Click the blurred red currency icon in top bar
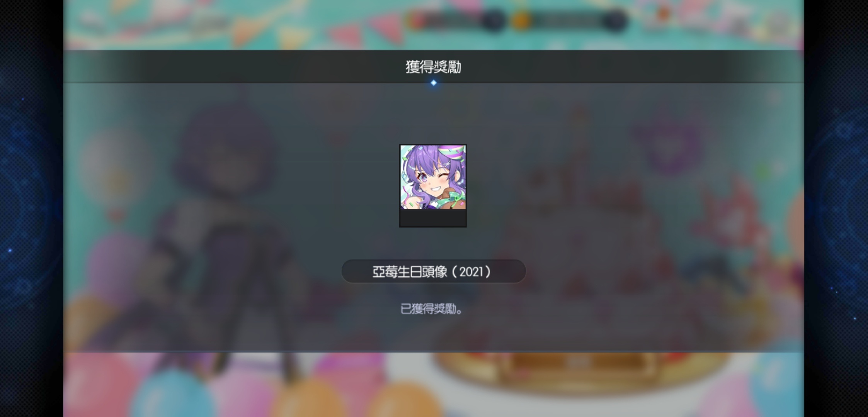868x417 pixels. pyautogui.click(x=417, y=20)
